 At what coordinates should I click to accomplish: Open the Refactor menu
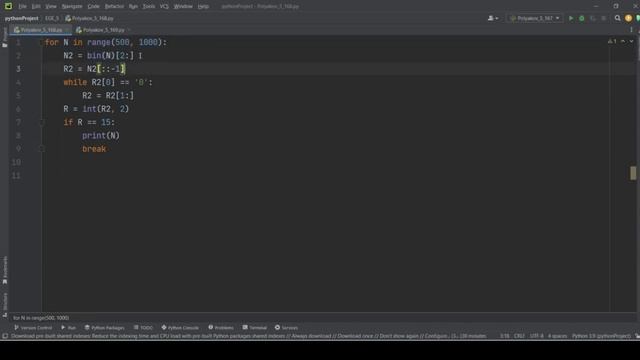click(x=114, y=7)
